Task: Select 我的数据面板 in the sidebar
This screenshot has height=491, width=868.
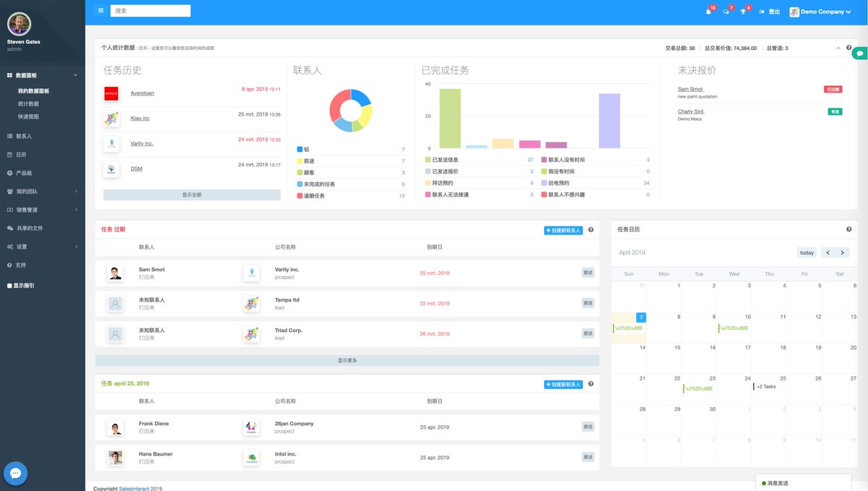Action: 34,91
